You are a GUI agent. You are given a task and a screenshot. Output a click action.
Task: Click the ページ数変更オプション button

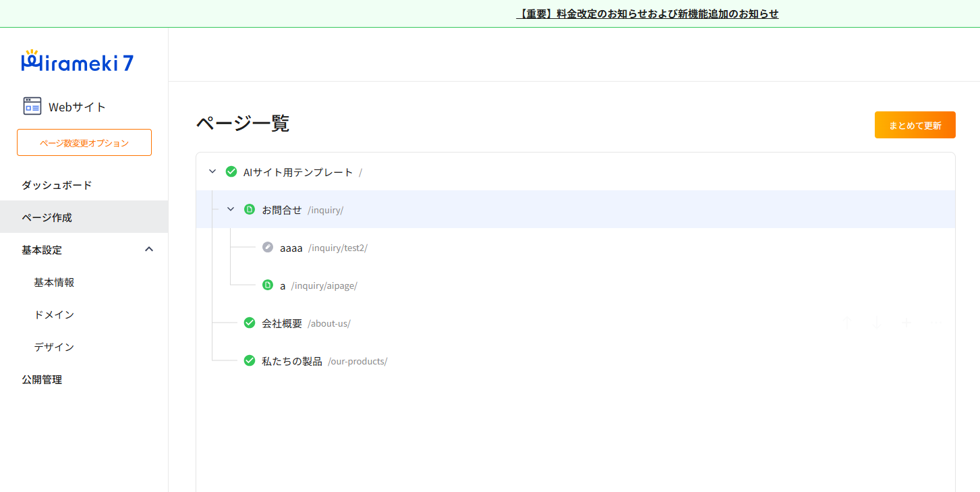(84, 142)
